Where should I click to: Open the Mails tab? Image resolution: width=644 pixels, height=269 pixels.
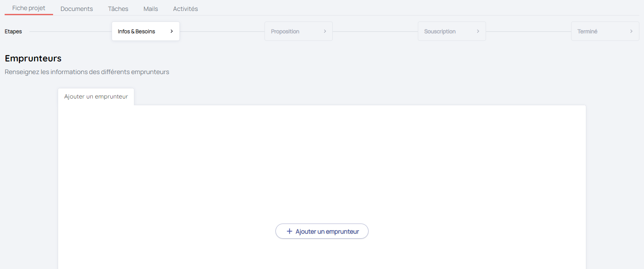[x=150, y=9]
